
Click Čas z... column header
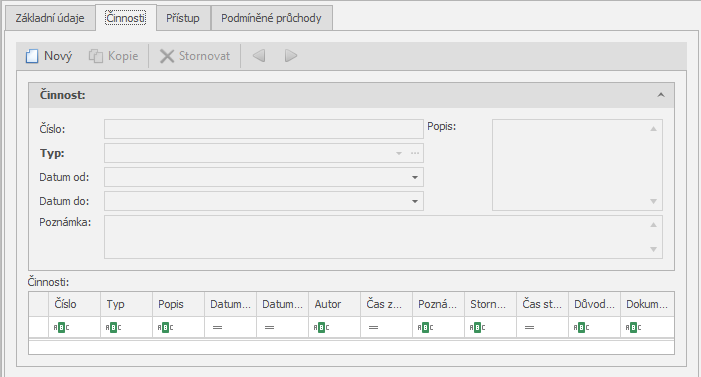click(x=387, y=304)
